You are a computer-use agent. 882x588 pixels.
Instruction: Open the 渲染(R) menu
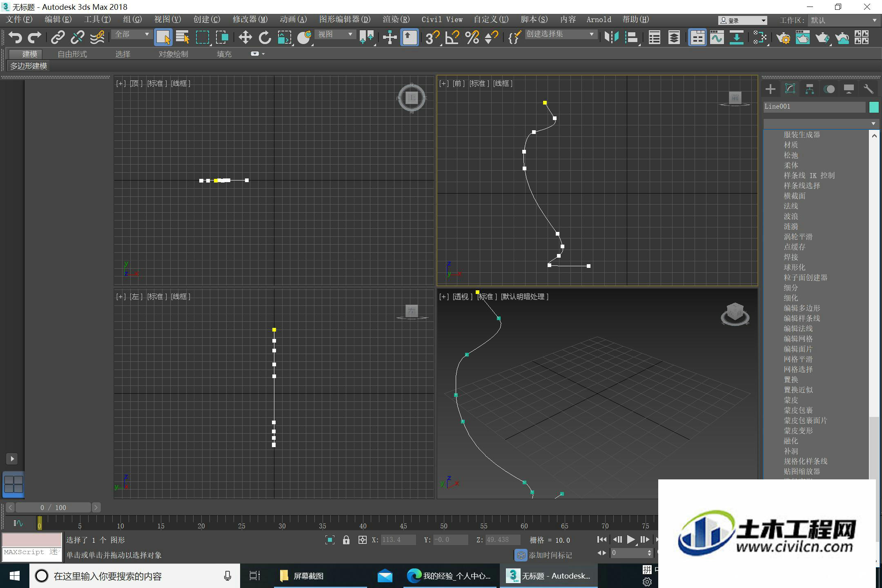tap(396, 20)
